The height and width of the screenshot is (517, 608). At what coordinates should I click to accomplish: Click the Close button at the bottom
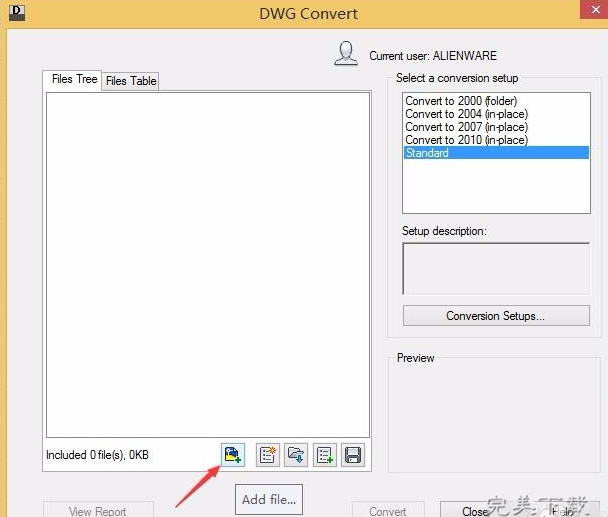point(475,510)
